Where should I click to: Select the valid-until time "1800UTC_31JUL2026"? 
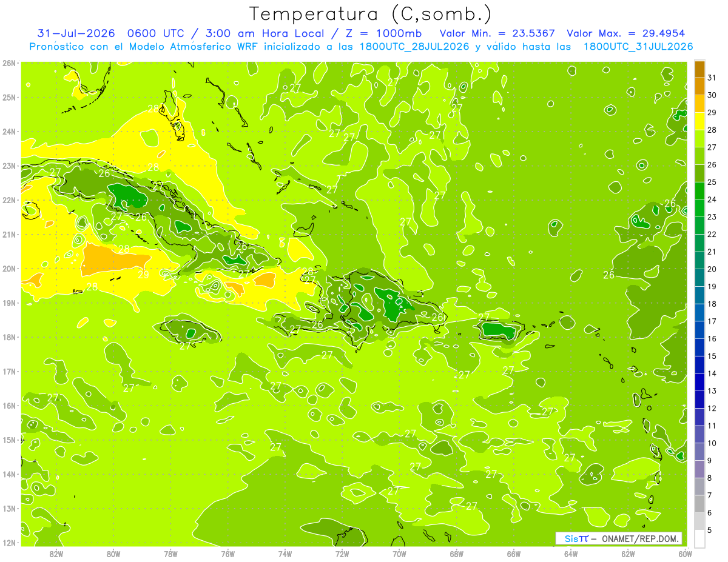[638, 46]
